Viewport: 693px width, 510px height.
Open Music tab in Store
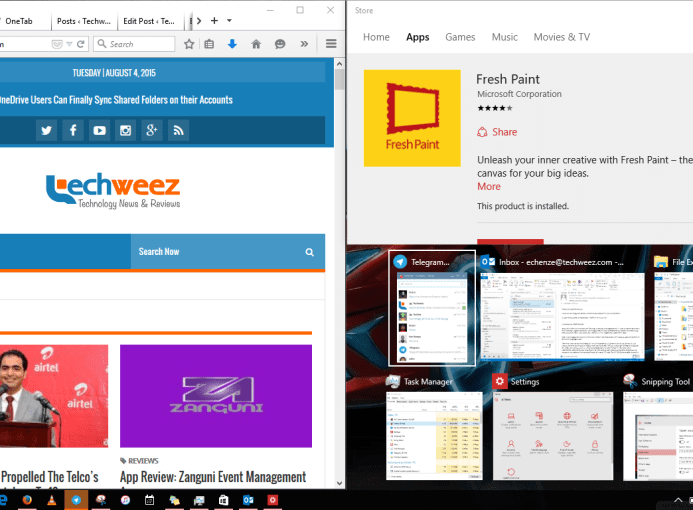tap(505, 37)
